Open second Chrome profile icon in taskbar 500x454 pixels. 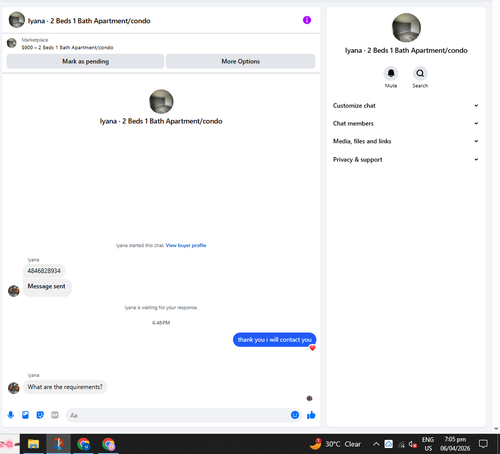coord(108,444)
